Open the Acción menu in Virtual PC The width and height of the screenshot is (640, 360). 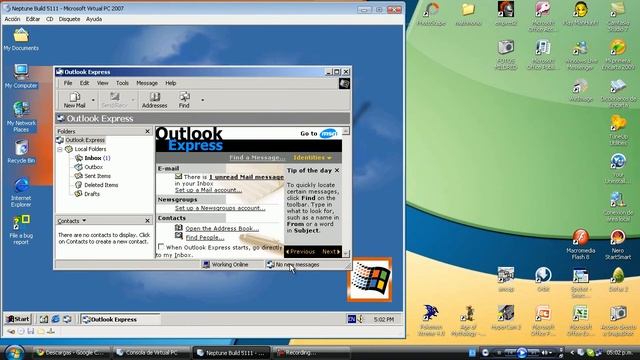pos(12,19)
